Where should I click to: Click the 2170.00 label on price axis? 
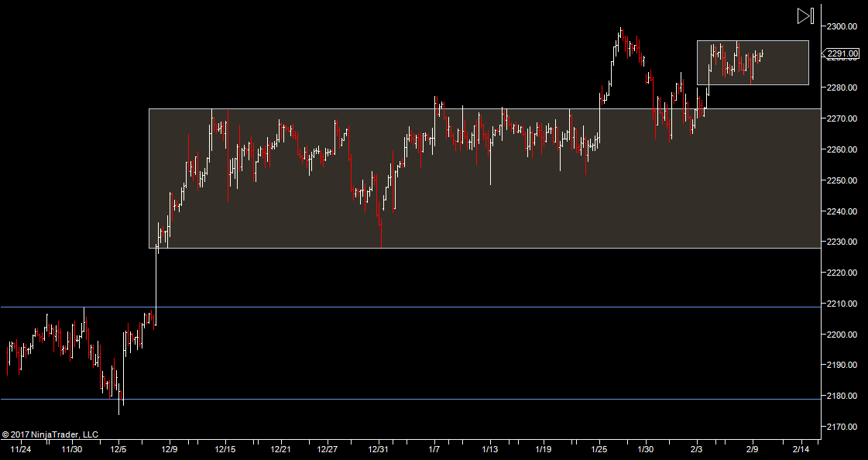[x=842, y=427]
